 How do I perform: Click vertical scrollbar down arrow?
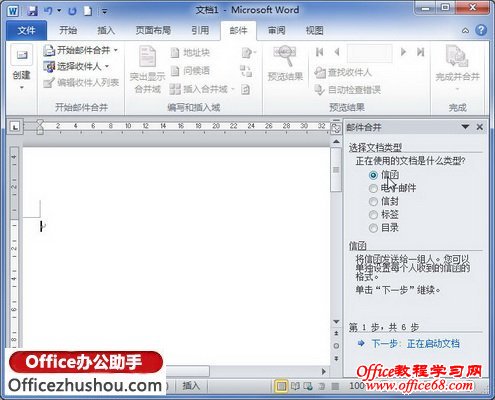(x=336, y=321)
